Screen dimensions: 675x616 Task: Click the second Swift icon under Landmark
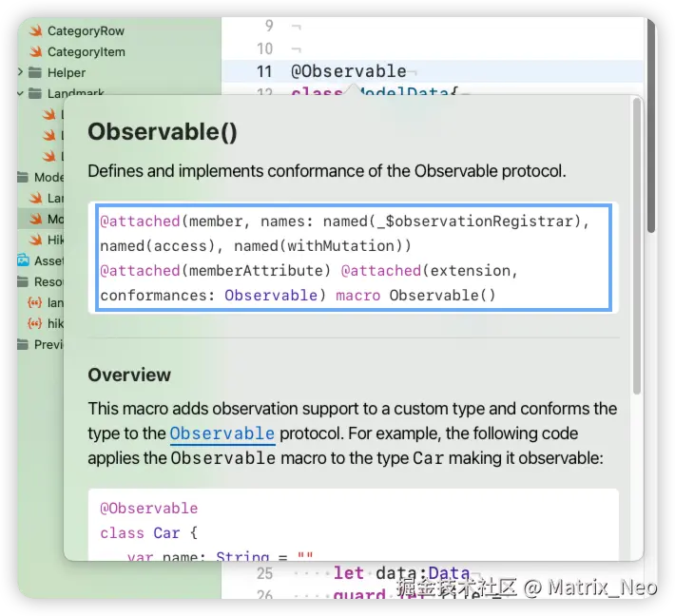pyautogui.click(x=49, y=135)
